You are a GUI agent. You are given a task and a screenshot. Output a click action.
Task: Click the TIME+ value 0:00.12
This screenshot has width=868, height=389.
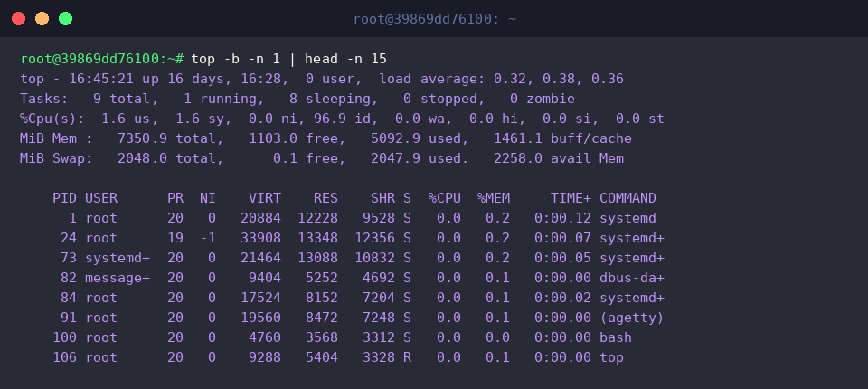[x=562, y=218]
